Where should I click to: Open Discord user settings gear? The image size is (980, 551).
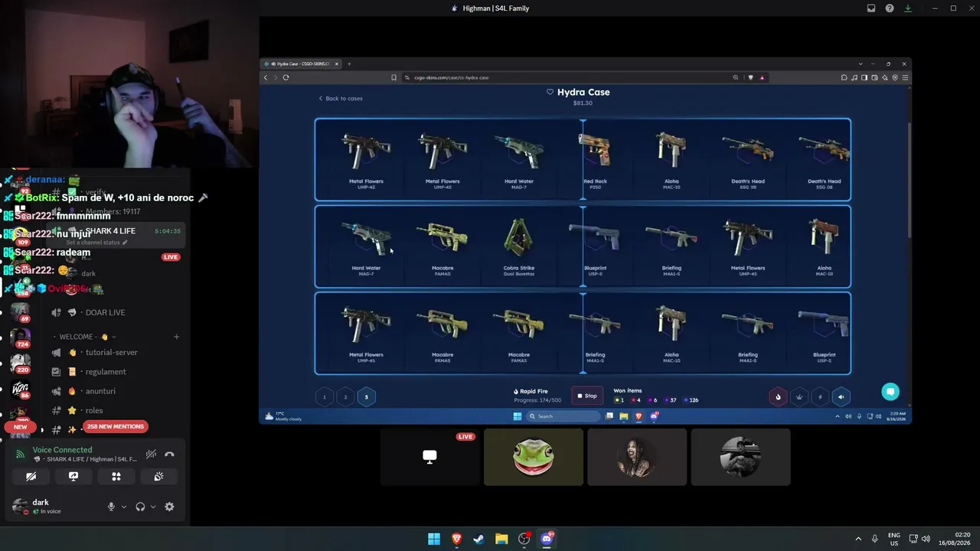tap(169, 507)
